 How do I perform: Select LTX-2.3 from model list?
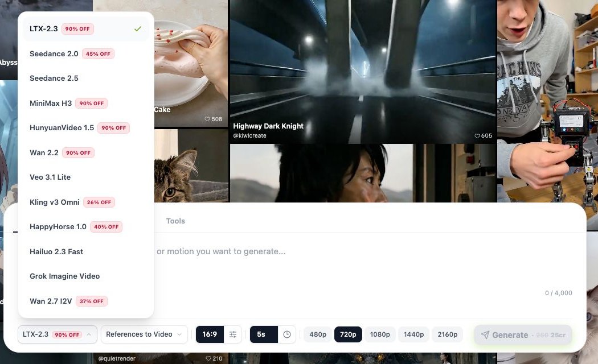point(86,29)
